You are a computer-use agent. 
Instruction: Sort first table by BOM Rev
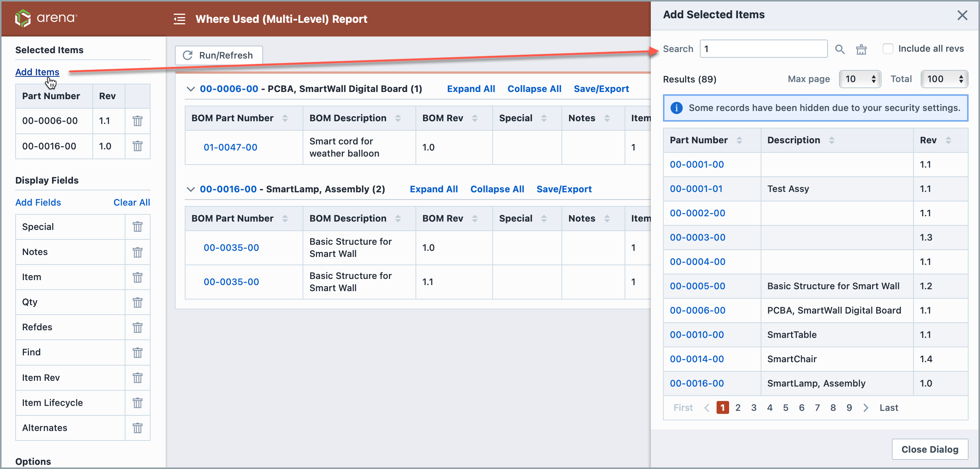[474, 118]
